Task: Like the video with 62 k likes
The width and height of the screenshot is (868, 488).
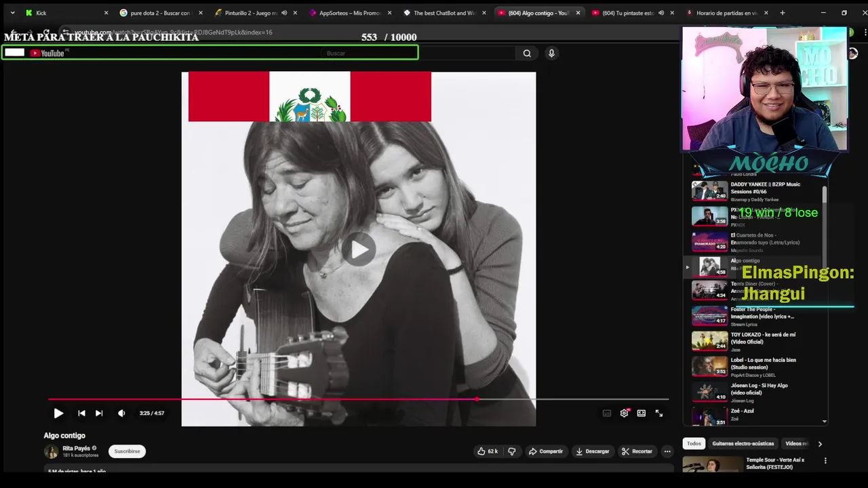Action: (x=488, y=451)
